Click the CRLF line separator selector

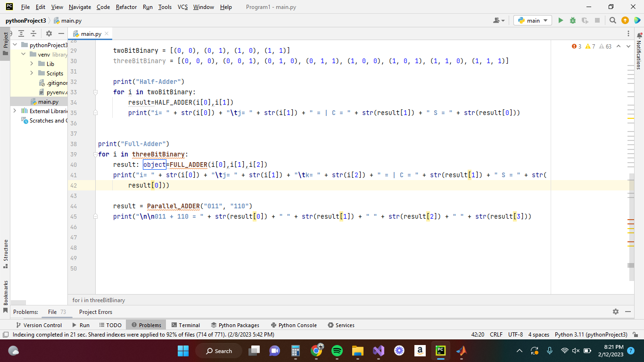496,334
